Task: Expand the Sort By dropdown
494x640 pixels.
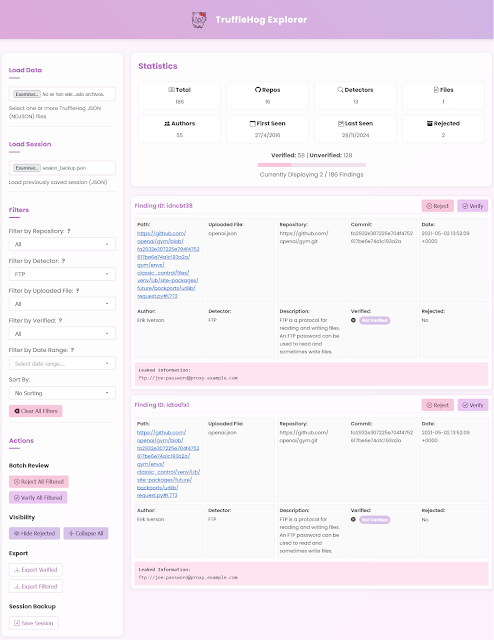Action: pyautogui.click(x=62, y=393)
